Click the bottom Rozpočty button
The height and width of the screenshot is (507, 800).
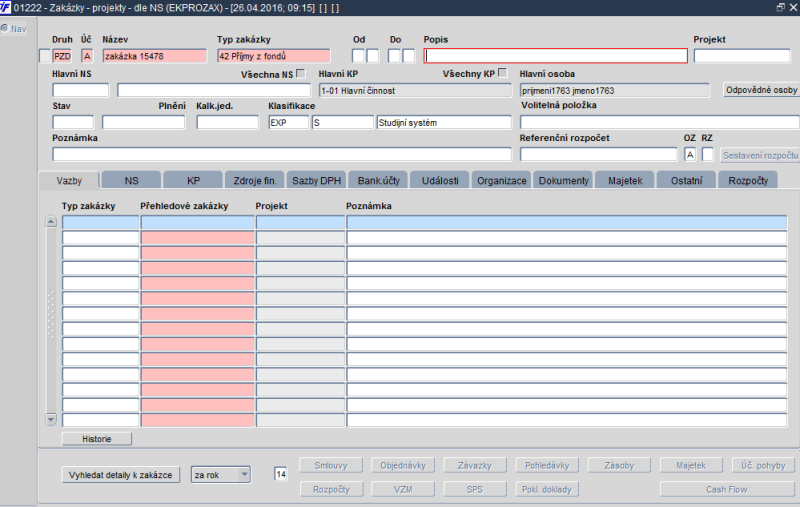tap(331, 489)
